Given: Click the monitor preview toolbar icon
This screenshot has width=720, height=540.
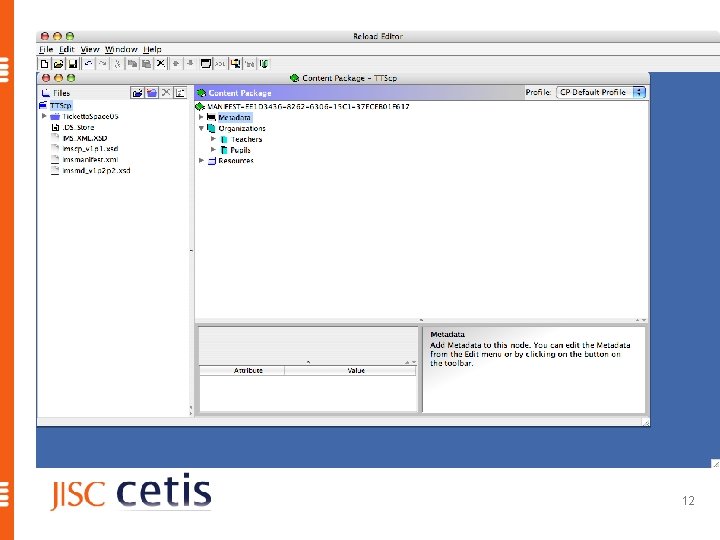Looking at the screenshot, I should pos(235,64).
